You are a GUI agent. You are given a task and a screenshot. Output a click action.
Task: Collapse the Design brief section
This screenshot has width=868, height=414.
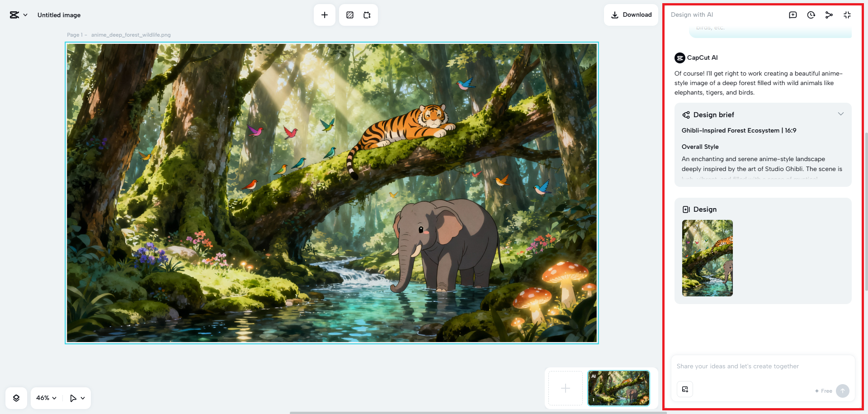pyautogui.click(x=840, y=114)
